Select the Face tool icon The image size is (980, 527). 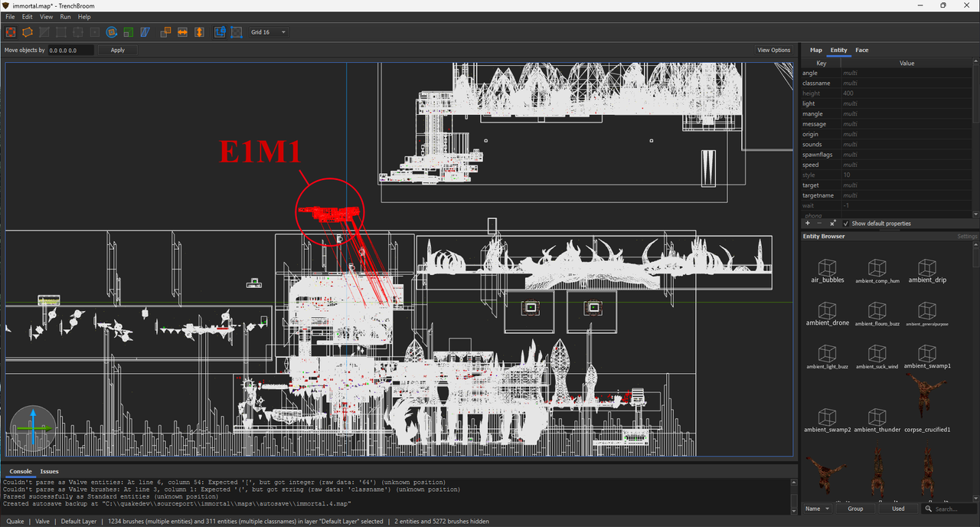click(95, 32)
